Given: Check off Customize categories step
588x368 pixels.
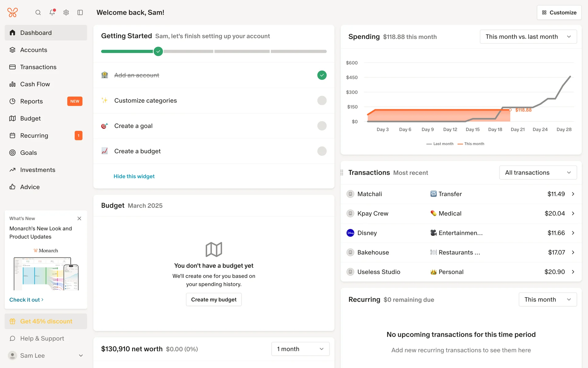Looking at the screenshot, I should point(322,101).
